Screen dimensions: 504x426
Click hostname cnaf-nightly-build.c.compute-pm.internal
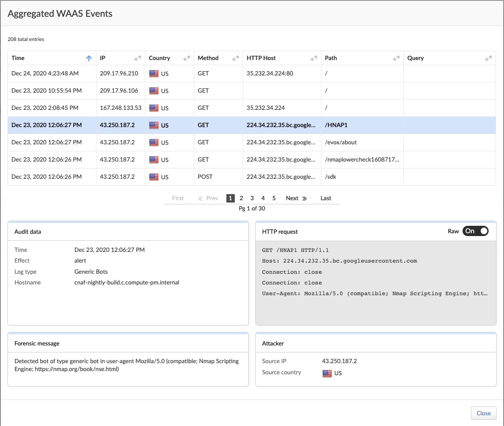(127, 283)
